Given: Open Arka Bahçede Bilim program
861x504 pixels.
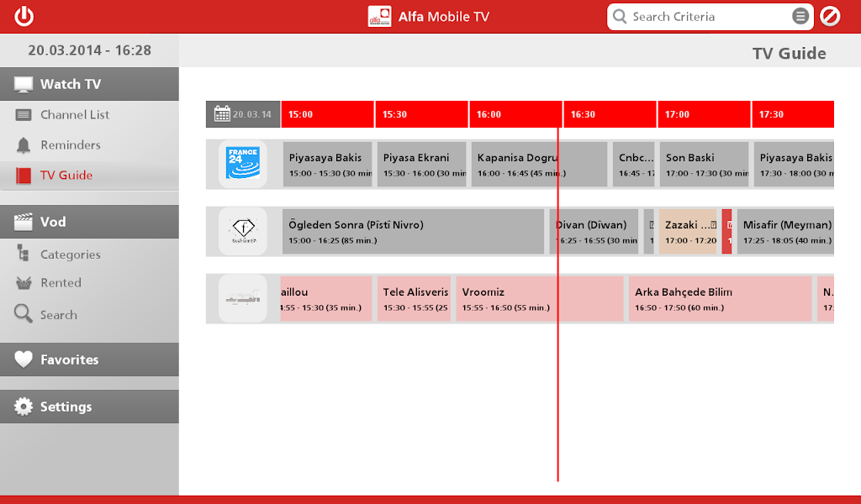Looking at the screenshot, I should [x=720, y=298].
